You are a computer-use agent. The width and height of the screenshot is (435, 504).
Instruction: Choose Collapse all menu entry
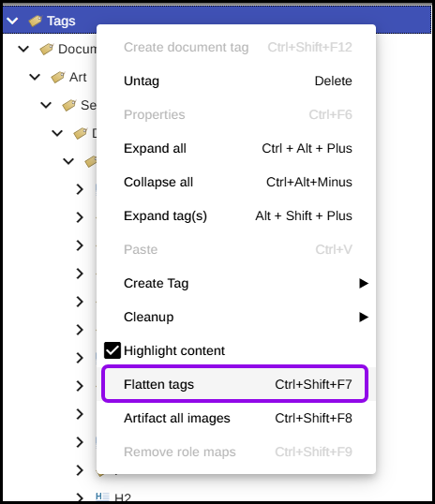(236, 183)
